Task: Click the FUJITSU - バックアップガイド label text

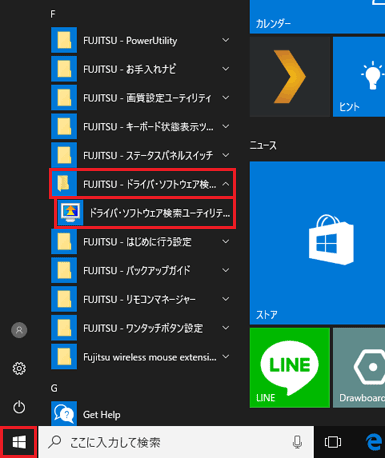Action: coord(137,271)
